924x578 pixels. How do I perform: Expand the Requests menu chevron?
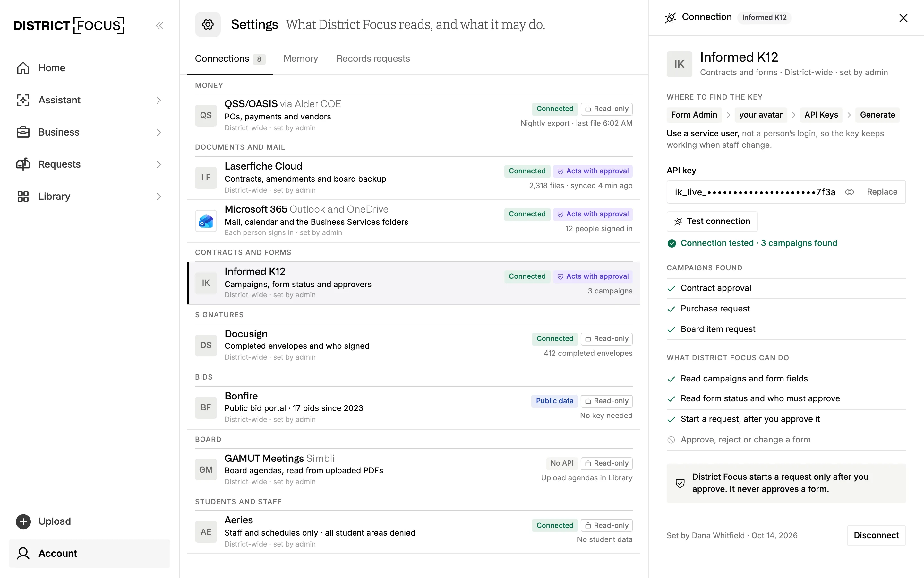pos(159,164)
